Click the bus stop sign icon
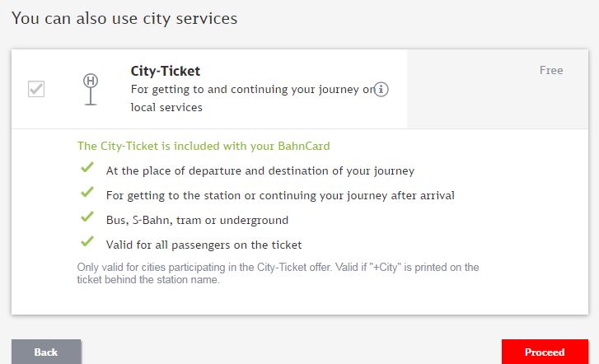The image size is (599, 364). tap(91, 89)
